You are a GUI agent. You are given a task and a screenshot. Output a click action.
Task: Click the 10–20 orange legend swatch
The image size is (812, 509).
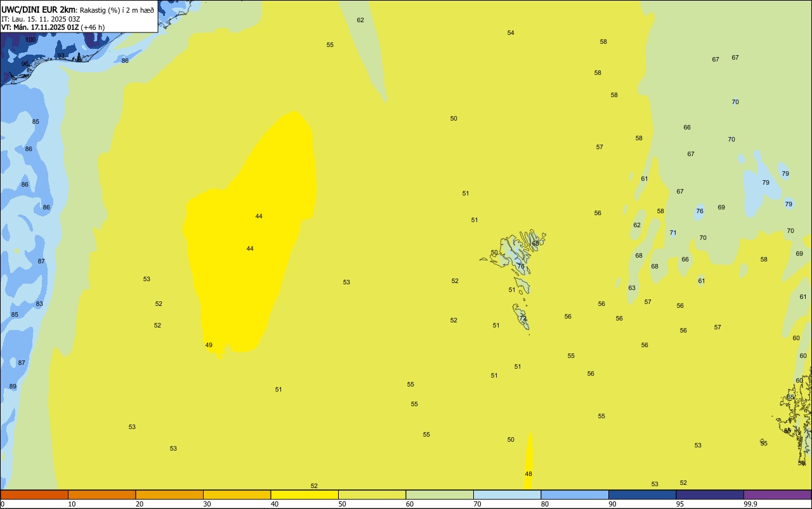point(101,494)
